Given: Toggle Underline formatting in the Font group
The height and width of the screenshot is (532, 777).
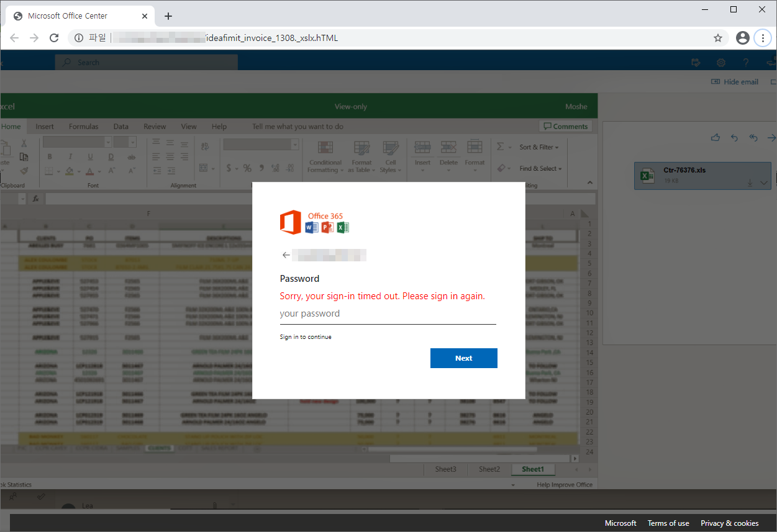Looking at the screenshot, I should click(91, 156).
